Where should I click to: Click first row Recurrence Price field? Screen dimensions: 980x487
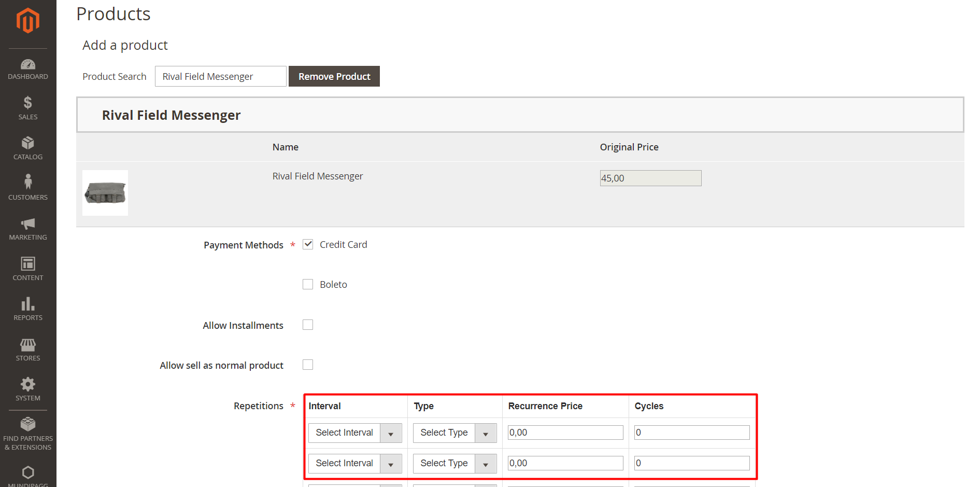coord(565,433)
